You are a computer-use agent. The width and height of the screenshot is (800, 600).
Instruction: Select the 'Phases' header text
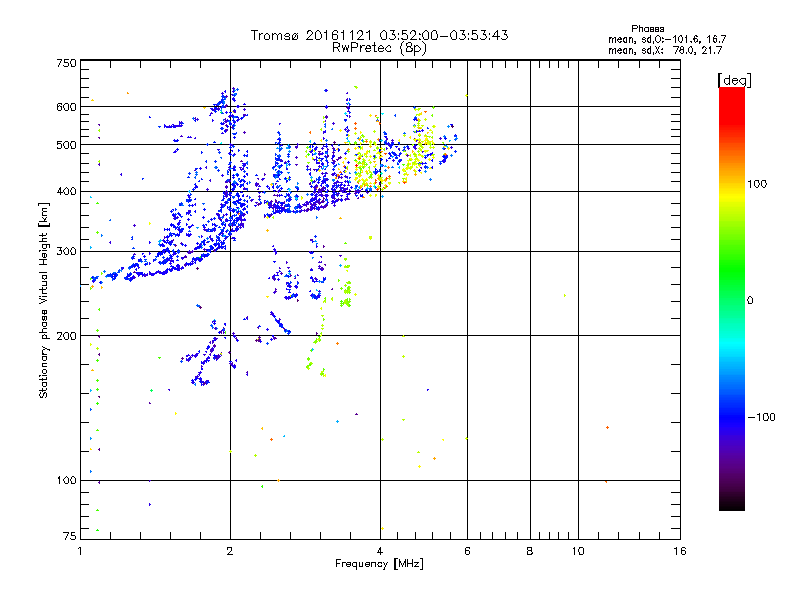point(647,29)
